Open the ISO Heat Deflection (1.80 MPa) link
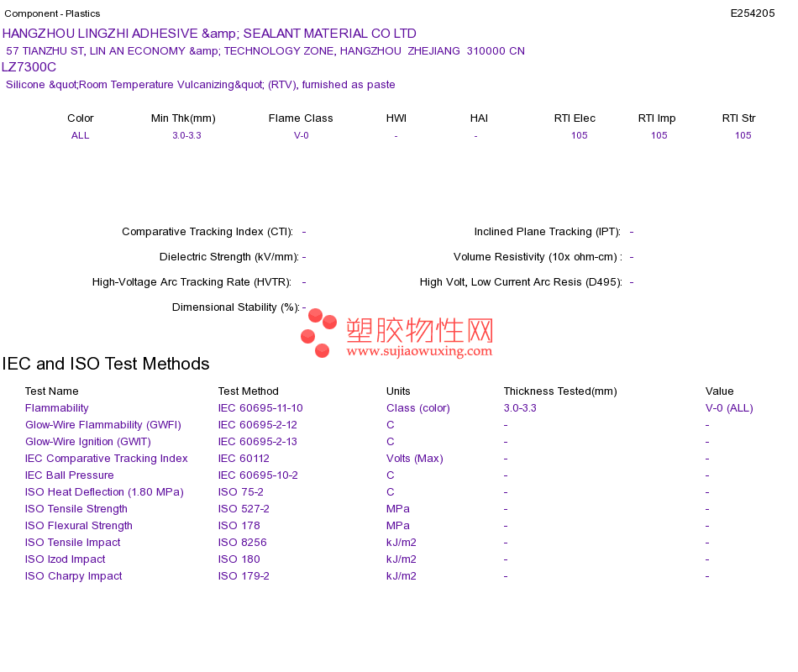This screenshot has height=672, width=798. click(x=104, y=492)
